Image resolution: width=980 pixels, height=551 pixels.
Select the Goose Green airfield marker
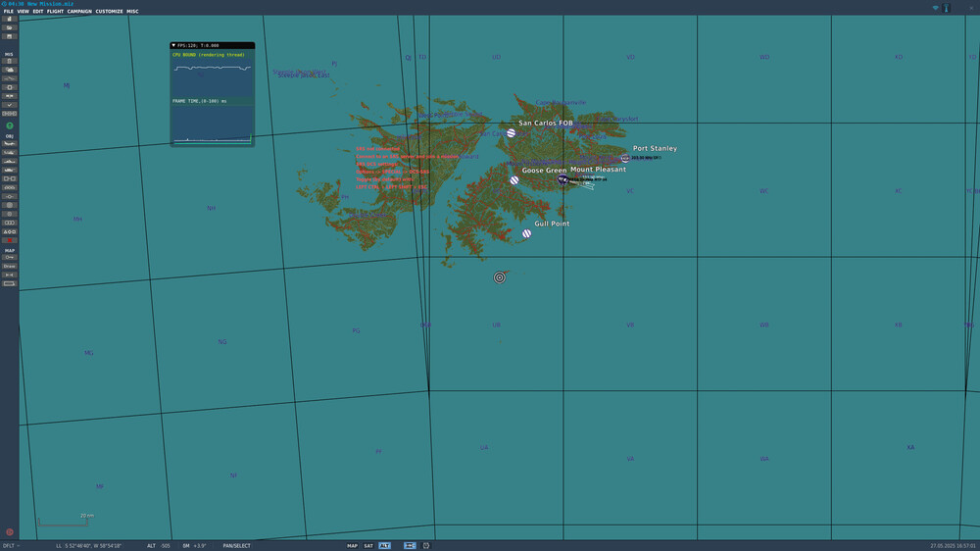[x=514, y=180]
